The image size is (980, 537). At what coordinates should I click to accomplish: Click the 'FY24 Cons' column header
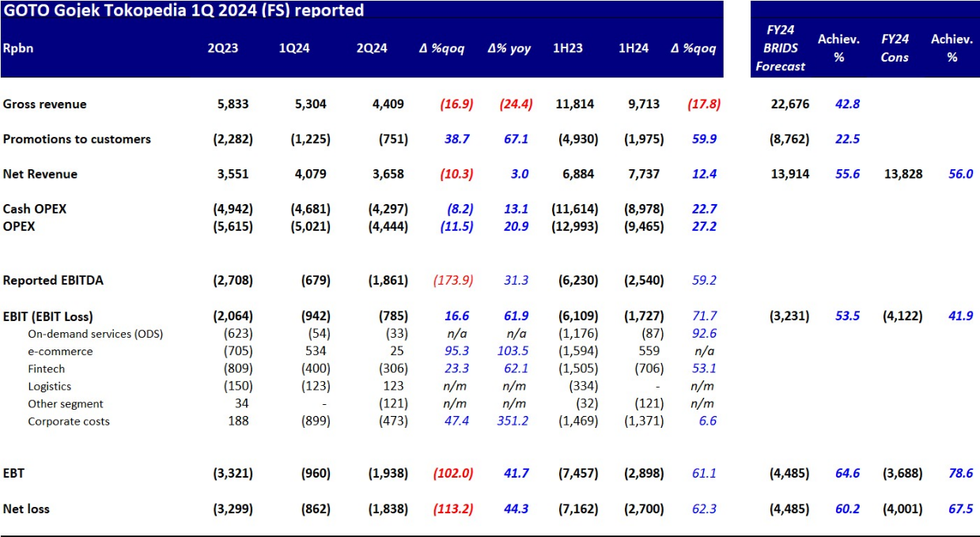tap(895, 48)
